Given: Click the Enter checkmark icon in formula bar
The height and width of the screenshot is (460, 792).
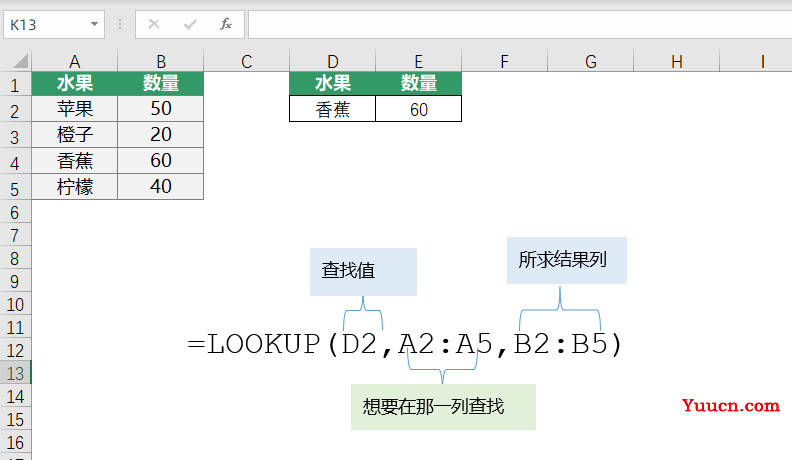Looking at the screenshot, I should tap(190, 24).
